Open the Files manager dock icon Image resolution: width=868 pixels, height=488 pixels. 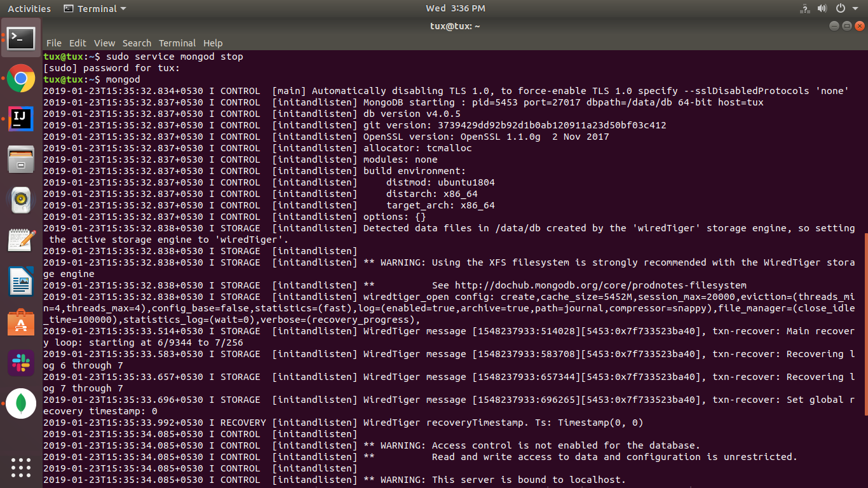pyautogui.click(x=21, y=159)
